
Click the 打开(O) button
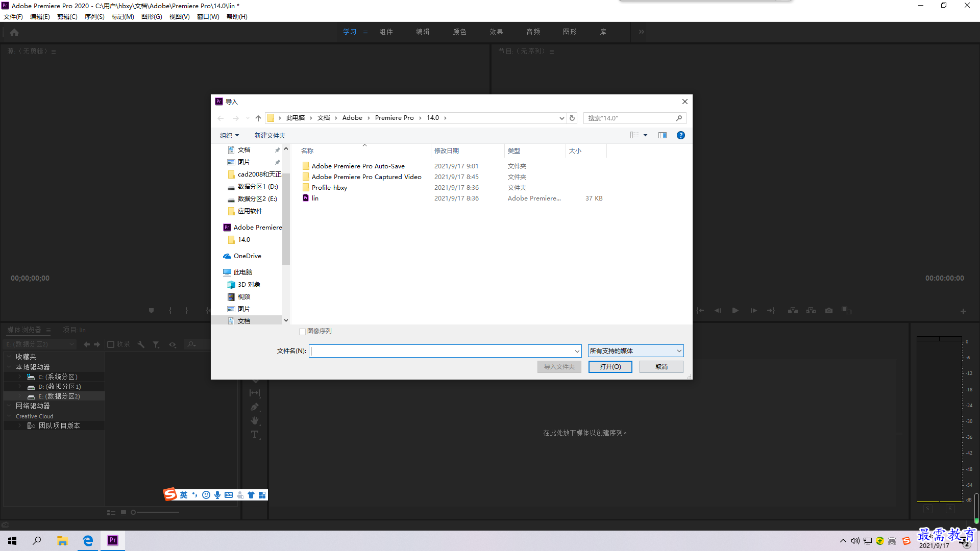click(610, 367)
